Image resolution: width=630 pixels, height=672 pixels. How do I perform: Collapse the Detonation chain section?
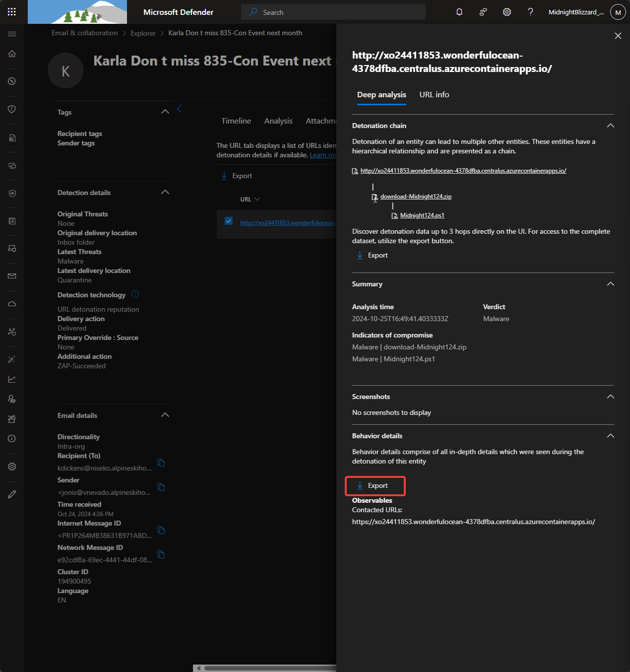(x=611, y=126)
